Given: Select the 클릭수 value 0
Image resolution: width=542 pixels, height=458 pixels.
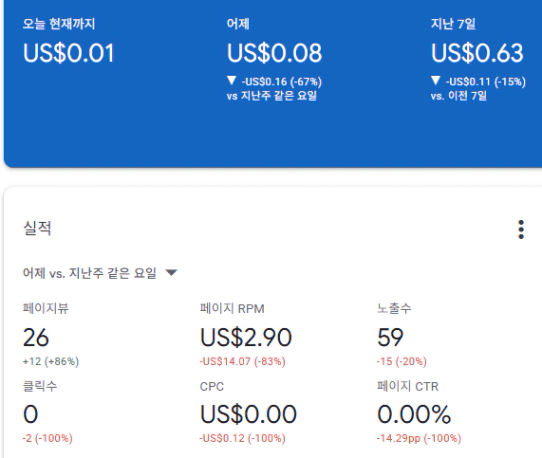Looking at the screenshot, I should tap(30, 414).
